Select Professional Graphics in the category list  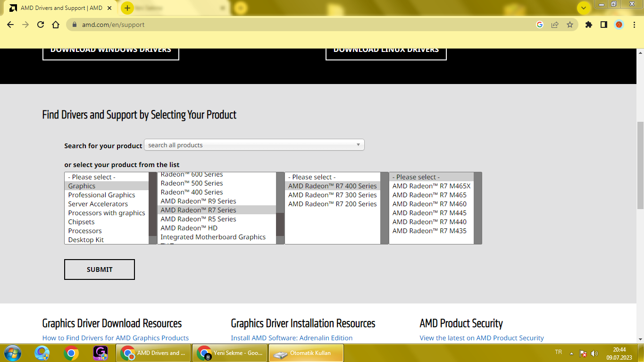[x=107, y=195]
